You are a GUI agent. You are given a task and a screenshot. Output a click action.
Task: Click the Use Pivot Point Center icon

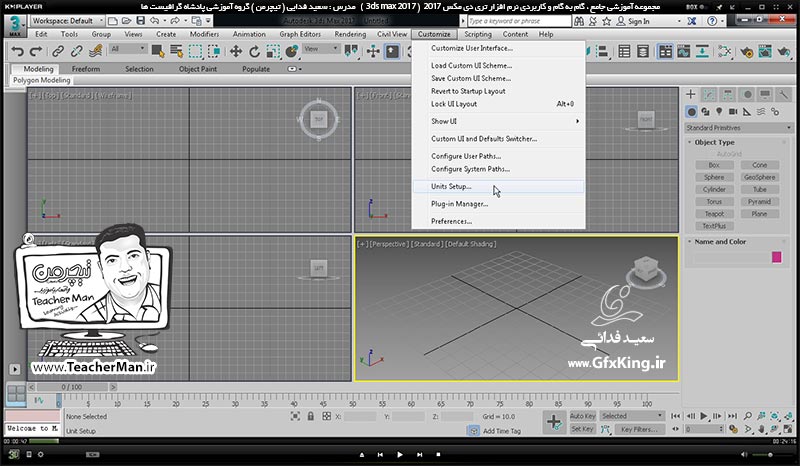tap(352, 52)
